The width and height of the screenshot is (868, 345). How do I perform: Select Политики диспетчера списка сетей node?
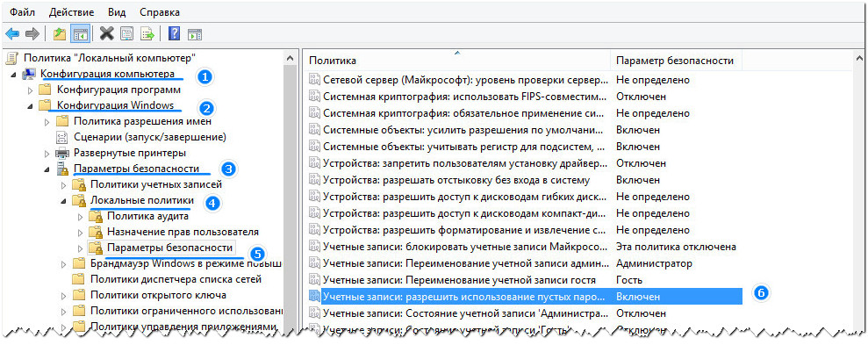click(176, 279)
